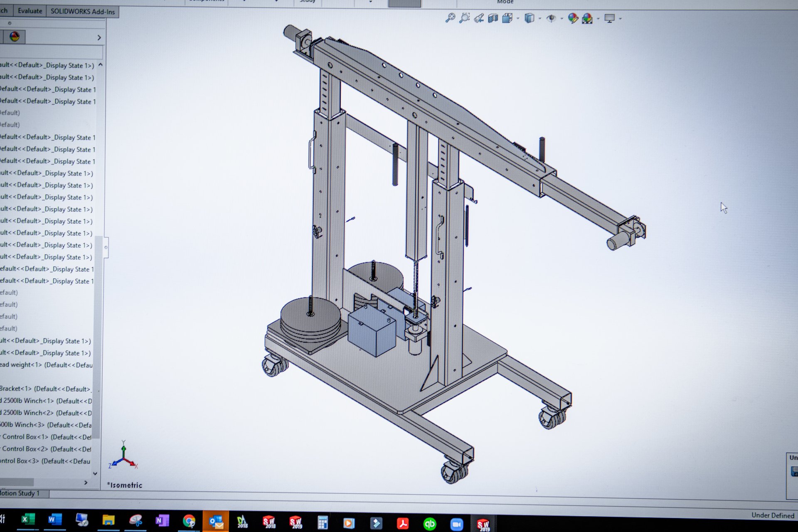
Task: Select the Zoom to Fit tool
Action: pyautogui.click(x=450, y=18)
